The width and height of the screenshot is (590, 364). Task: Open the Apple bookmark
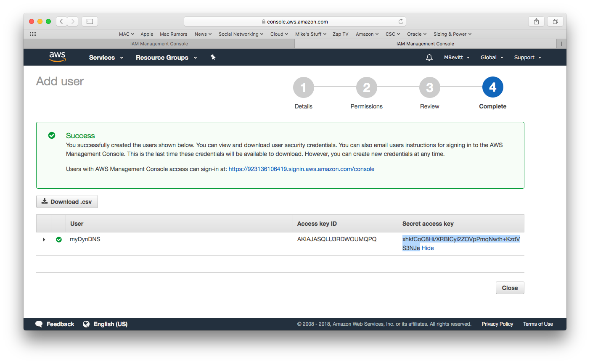[147, 34]
